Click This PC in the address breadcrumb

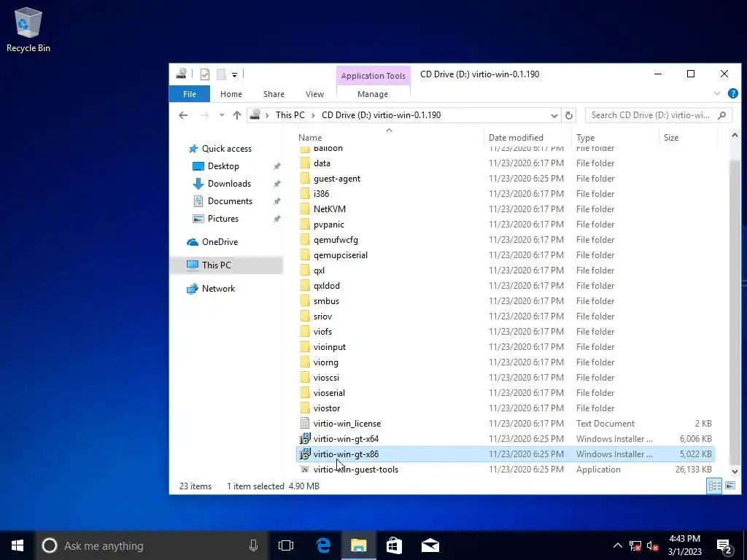pos(290,114)
